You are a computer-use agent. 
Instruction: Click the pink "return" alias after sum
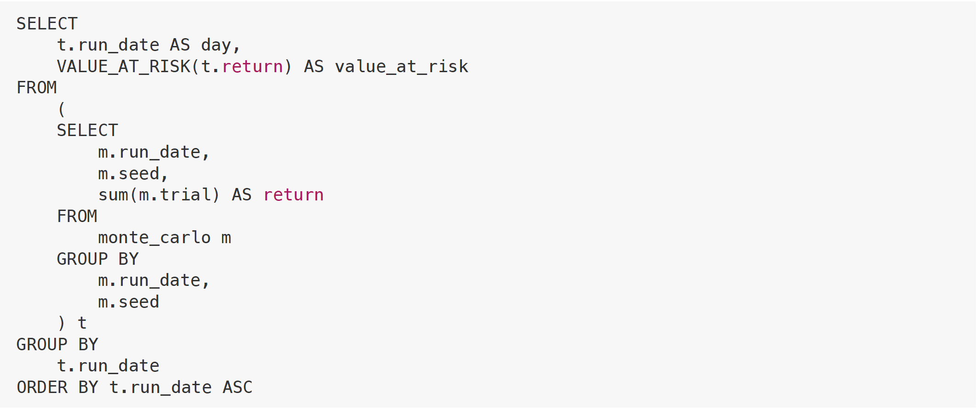pos(293,195)
